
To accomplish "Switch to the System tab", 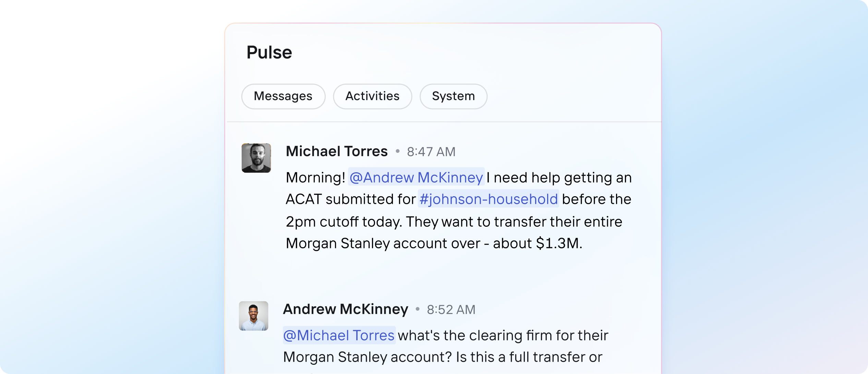I will [x=453, y=96].
